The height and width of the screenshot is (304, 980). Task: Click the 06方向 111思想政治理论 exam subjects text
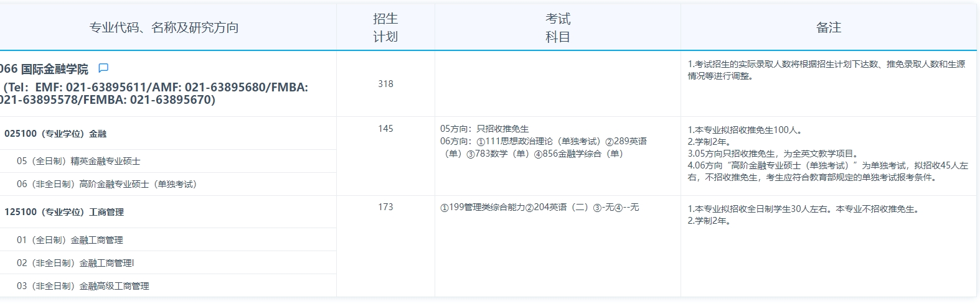pos(544,147)
